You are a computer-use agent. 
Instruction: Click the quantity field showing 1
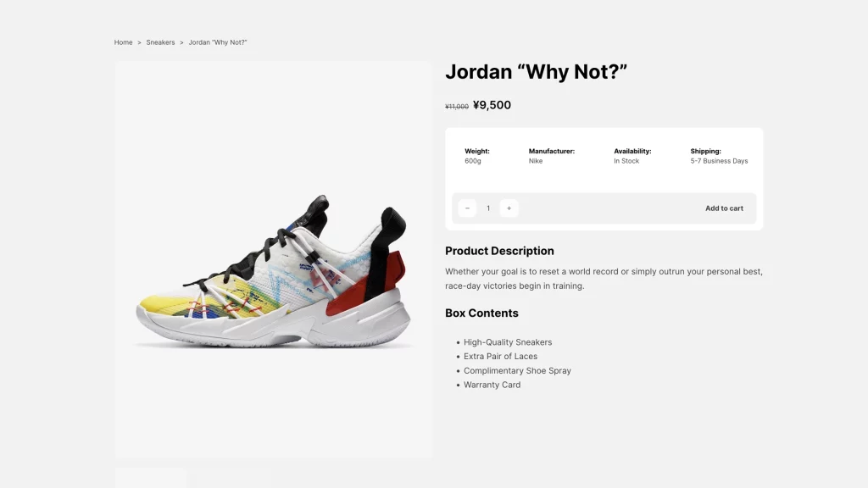pyautogui.click(x=488, y=208)
